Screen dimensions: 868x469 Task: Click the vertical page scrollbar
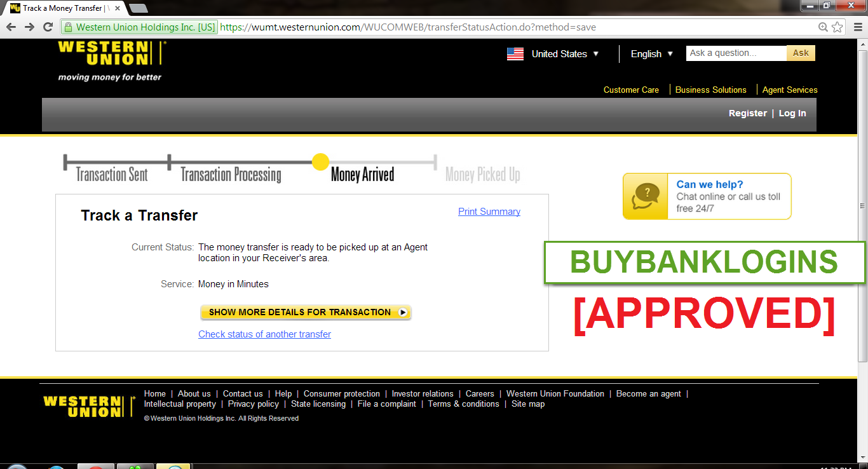coord(862,206)
